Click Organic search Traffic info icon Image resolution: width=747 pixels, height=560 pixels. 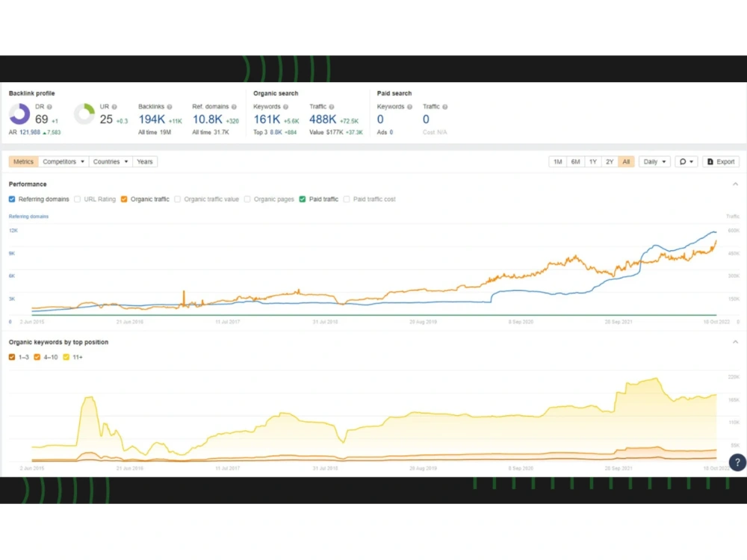[x=332, y=107]
